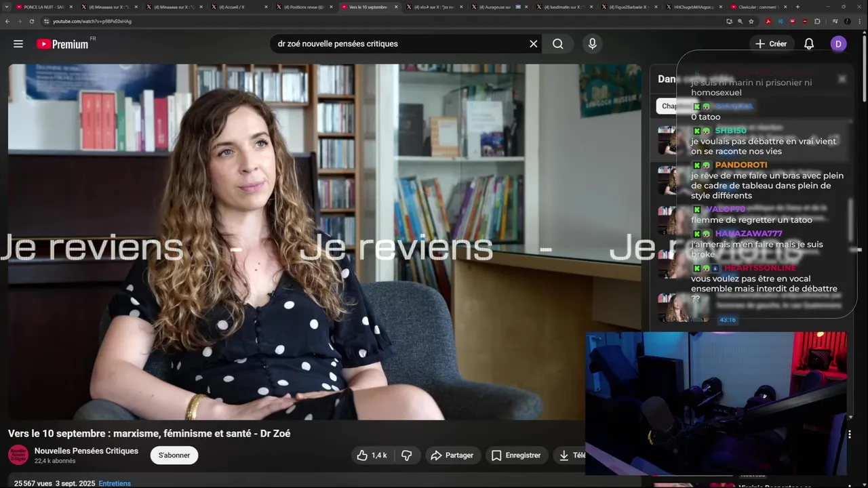Select the PANDOROTI username in chat
Screen dimensions: 868x488
[741, 165]
